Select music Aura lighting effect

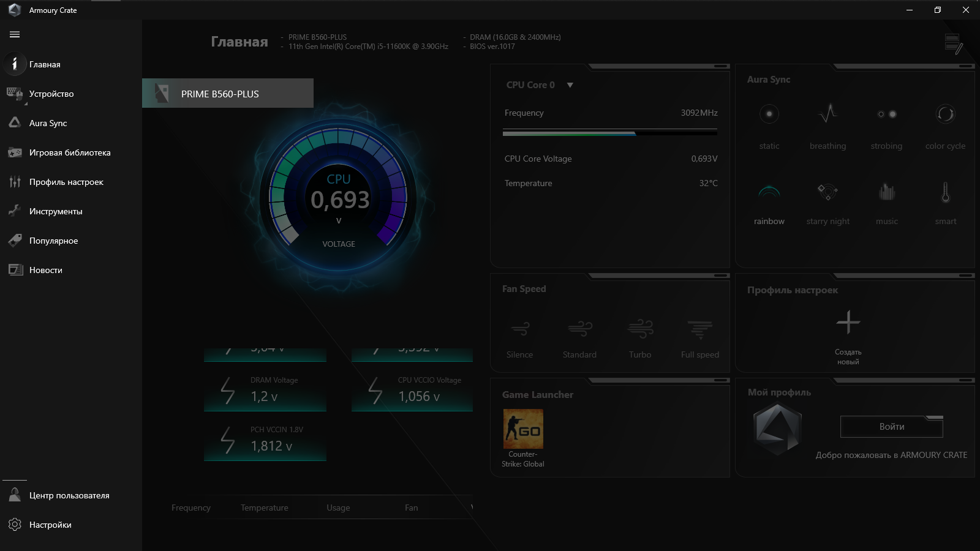pos(886,204)
